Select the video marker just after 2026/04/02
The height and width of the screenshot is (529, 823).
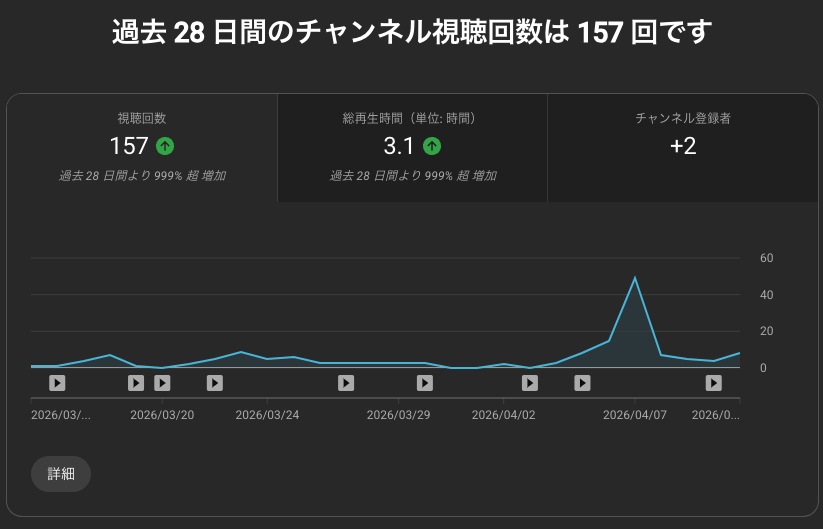tap(530, 382)
